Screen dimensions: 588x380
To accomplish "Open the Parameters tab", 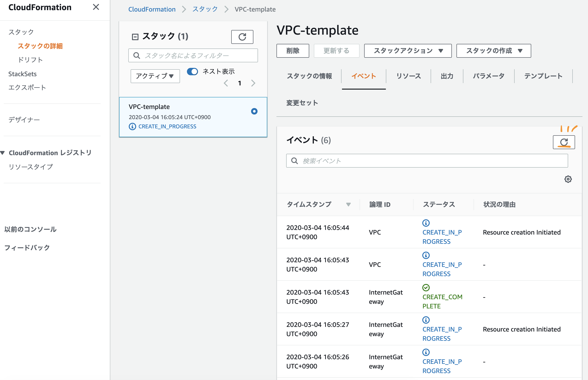I will click(489, 76).
